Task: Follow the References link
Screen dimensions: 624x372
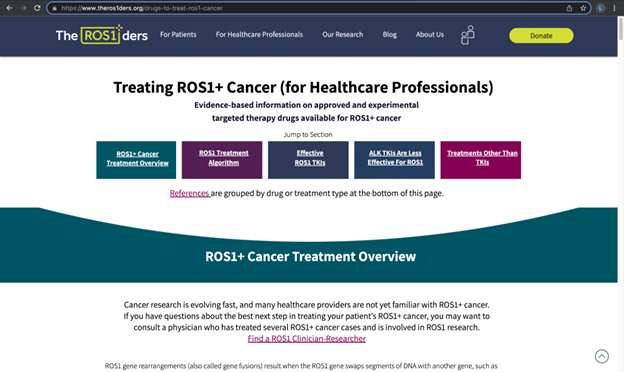Action: tap(189, 193)
